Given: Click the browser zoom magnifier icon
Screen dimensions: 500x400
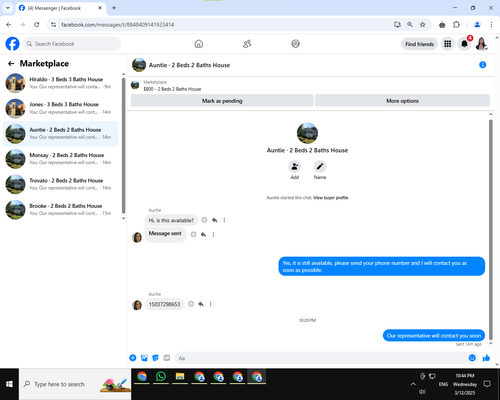Looking at the screenshot, I should [410, 24].
